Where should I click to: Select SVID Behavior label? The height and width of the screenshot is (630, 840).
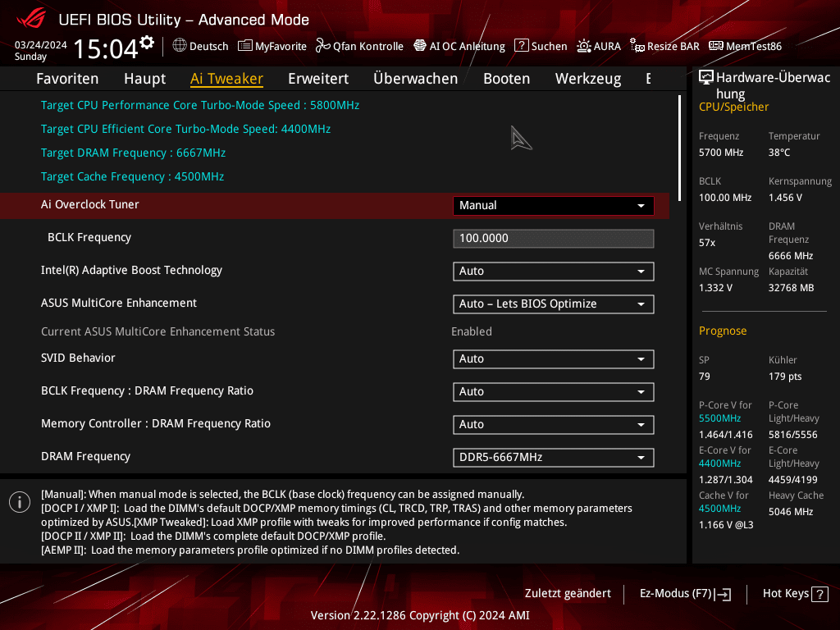click(78, 358)
